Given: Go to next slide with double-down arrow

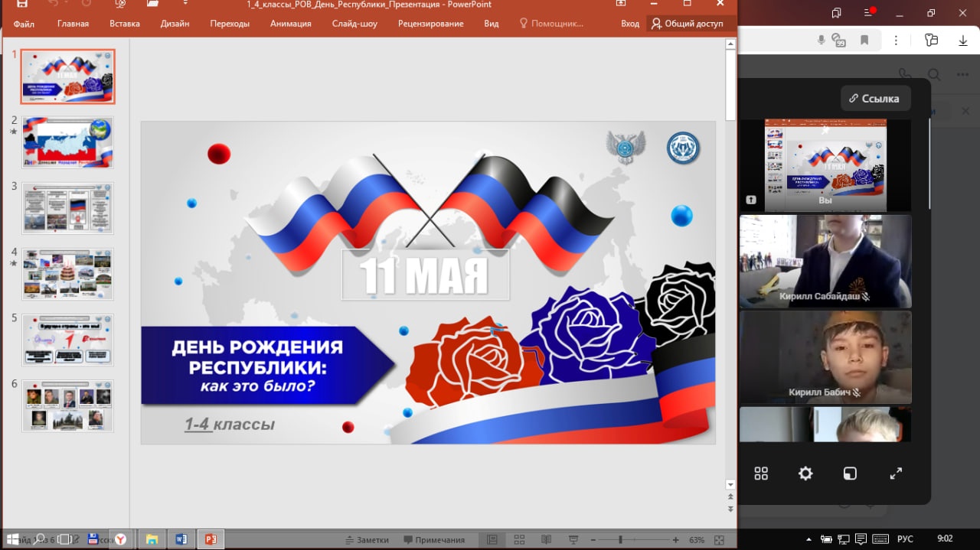Looking at the screenshot, I should [730, 509].
